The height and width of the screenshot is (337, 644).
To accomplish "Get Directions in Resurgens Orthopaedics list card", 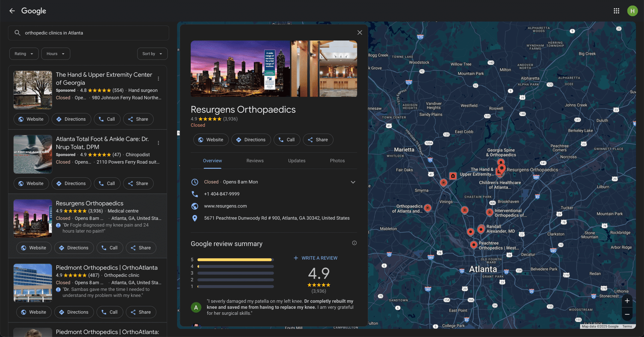I will [74, 248].
